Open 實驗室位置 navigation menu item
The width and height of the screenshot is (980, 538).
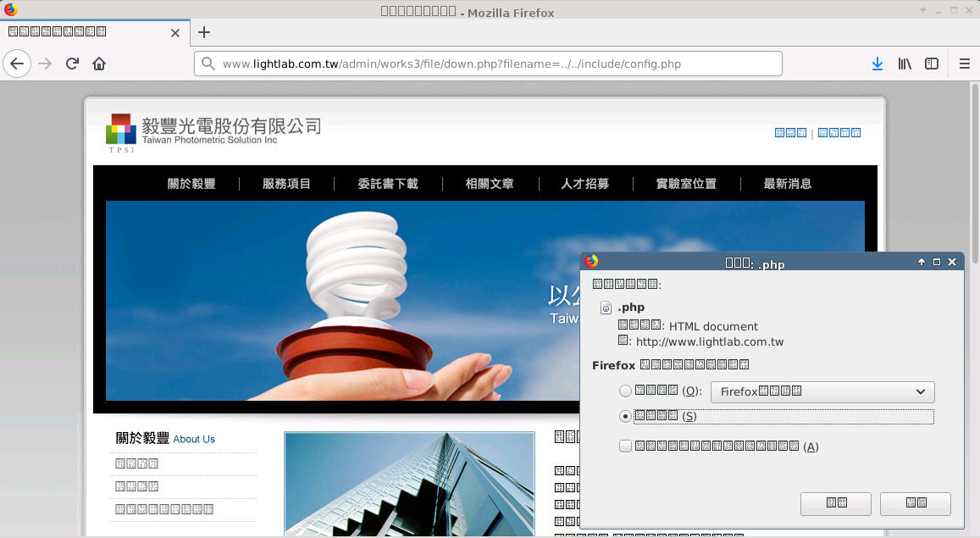pos(685,184)
